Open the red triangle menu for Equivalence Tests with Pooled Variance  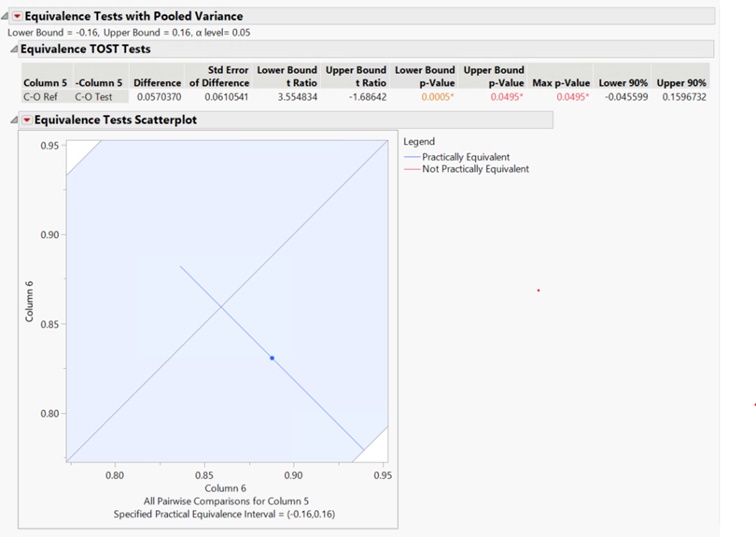[18, 17]
